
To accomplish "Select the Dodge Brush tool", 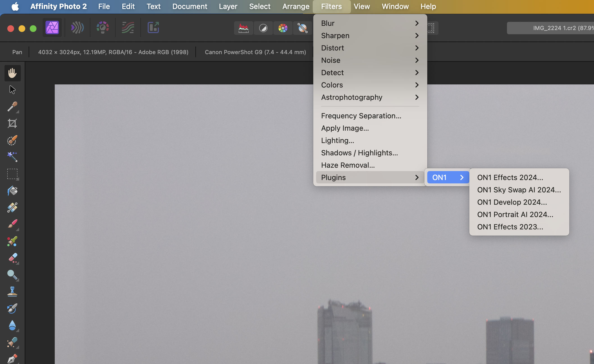I will click(12, 275).
